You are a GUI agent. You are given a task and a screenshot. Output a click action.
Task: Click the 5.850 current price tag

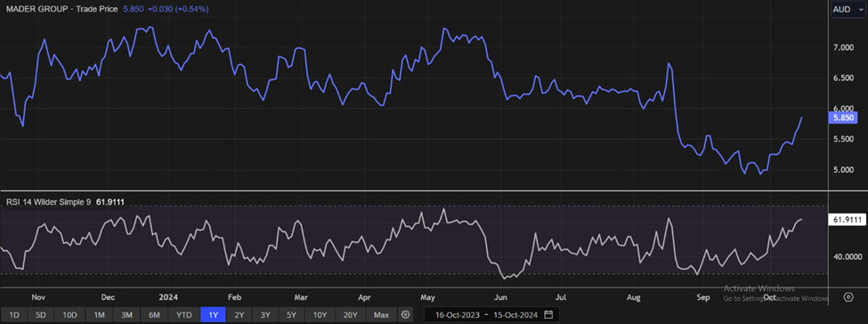[x=842, y=117]
